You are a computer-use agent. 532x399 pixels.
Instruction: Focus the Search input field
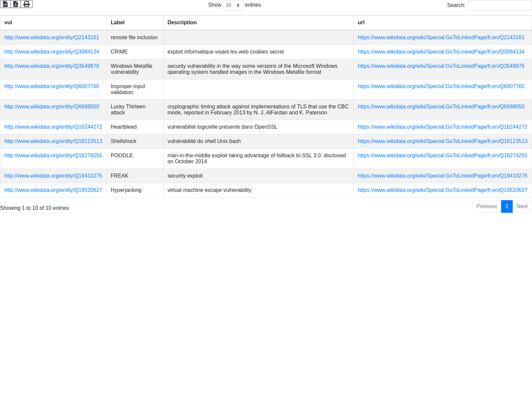(499, 5)
